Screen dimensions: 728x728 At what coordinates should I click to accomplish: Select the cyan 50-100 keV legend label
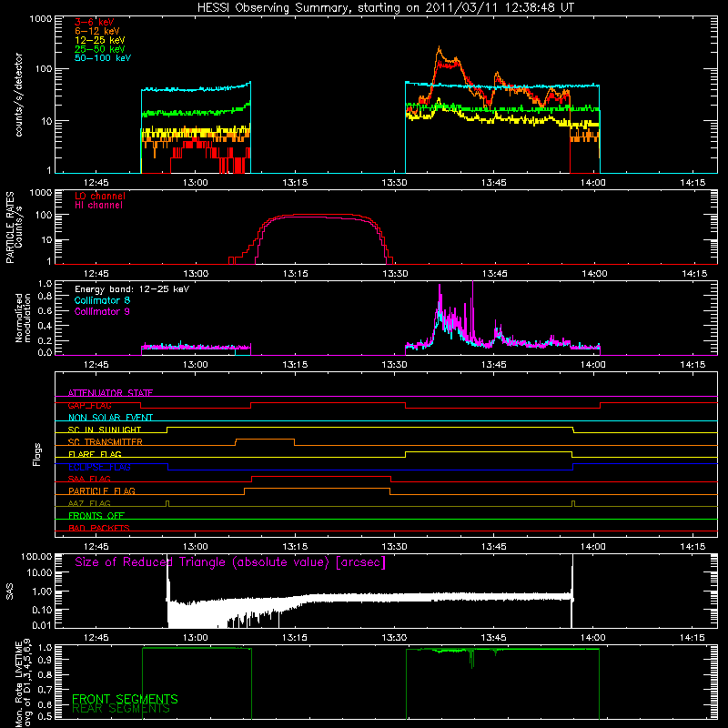(x=103, y=58)
